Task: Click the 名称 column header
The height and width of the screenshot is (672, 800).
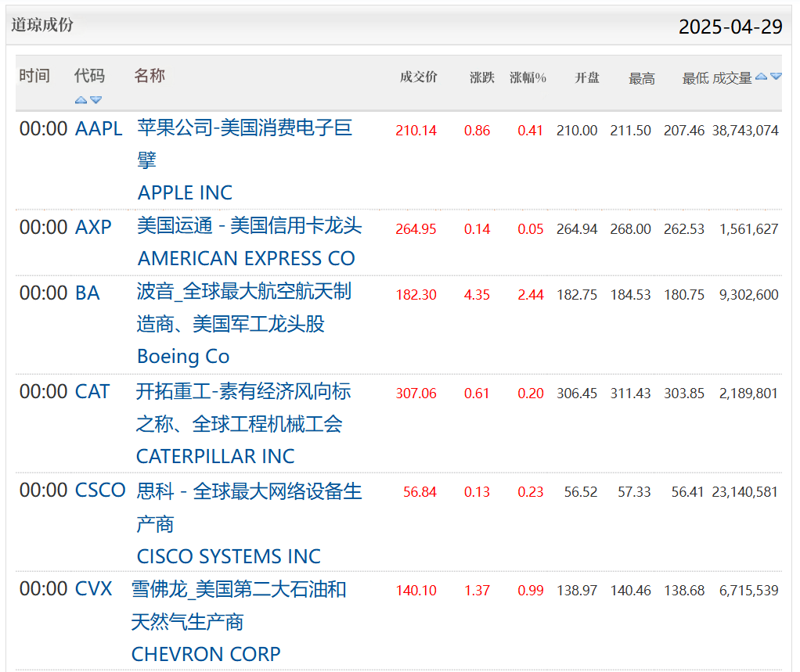Action: click(150, 75)
